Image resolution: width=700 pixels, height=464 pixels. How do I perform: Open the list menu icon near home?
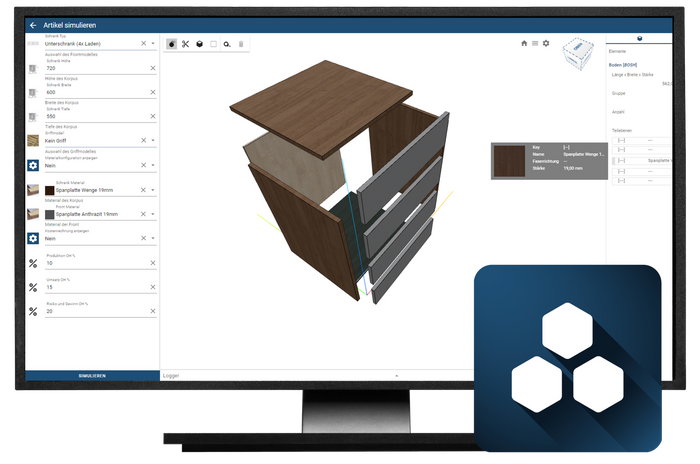click(x=535, y=43)
